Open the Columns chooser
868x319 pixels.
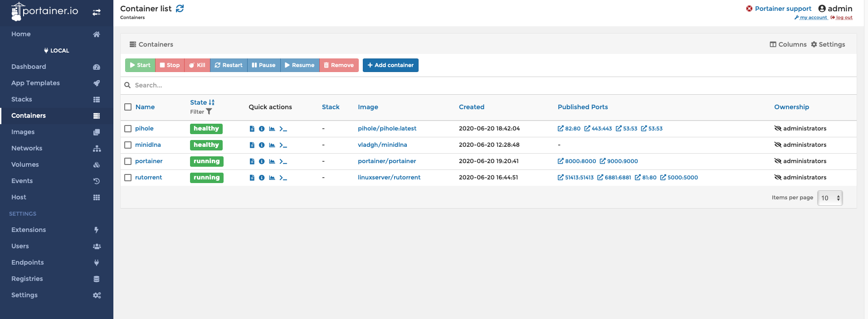tap(788, 44)
